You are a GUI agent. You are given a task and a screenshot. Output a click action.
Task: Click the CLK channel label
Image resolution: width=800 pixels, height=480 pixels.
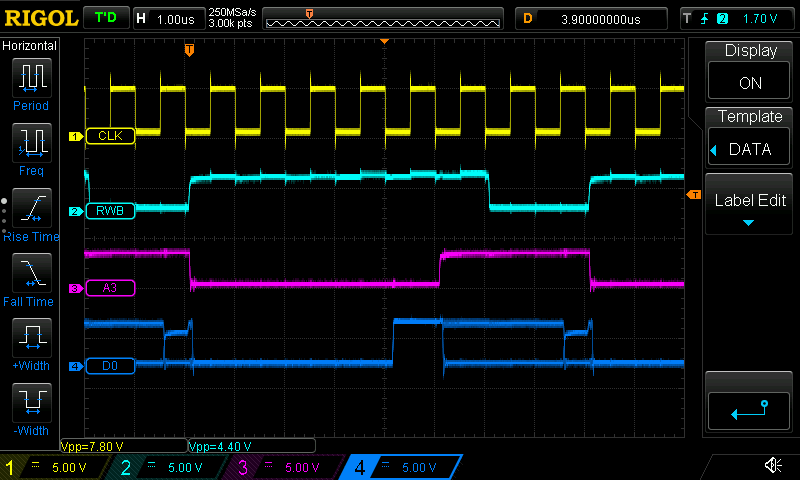(x=110, y=136)
